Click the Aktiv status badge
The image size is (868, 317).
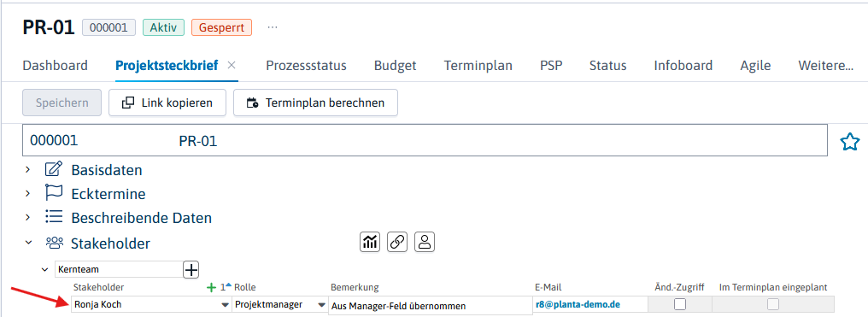point(163,27)
